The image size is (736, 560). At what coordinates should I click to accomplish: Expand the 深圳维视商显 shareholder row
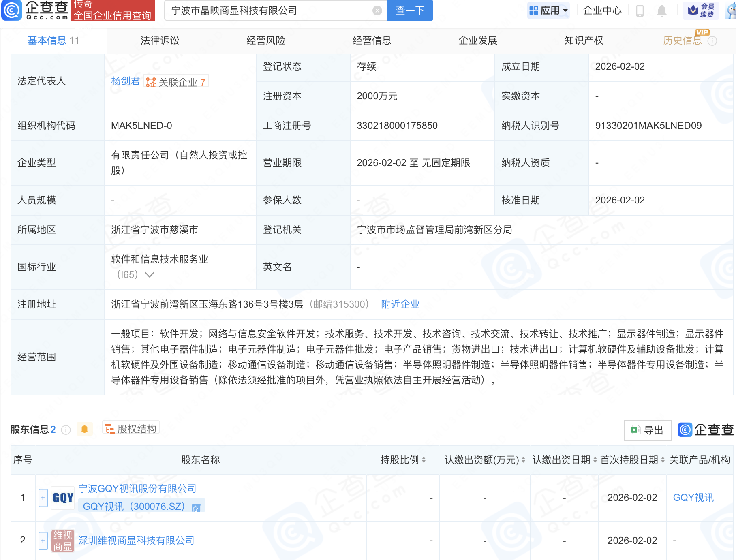pos(43,541)
